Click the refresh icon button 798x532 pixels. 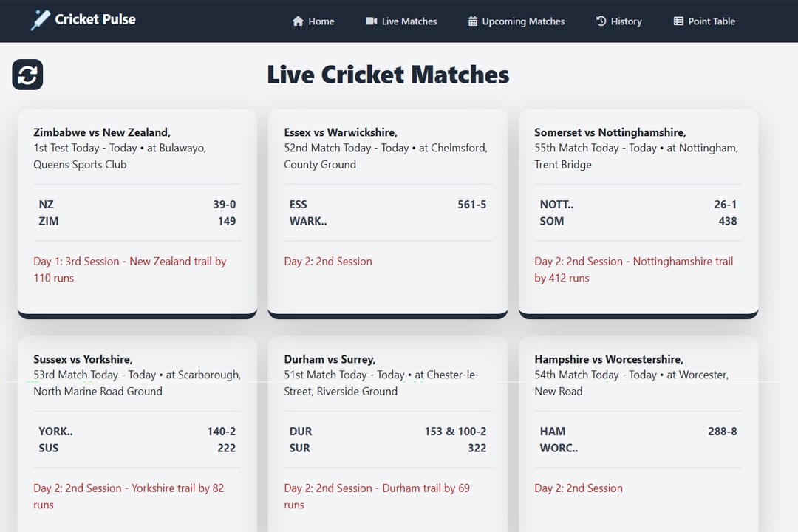[27, 75]
